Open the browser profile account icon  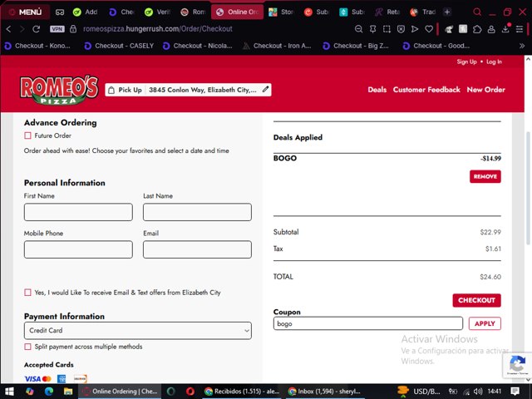(x=491, y=29)
